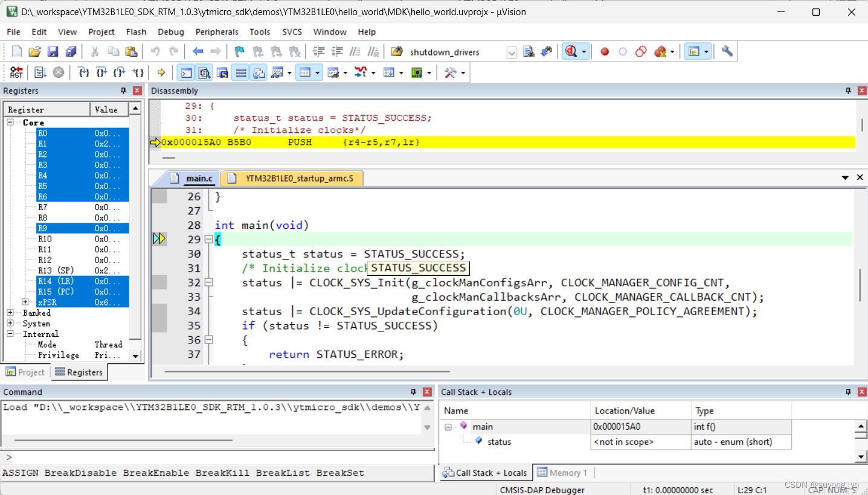Click the Step Into icon
The image size is (868, 495).
(84, 72)
